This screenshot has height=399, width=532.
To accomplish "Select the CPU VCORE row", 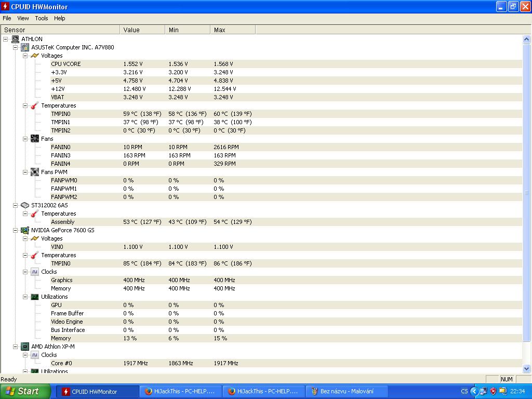I will (x=66, y=64).
